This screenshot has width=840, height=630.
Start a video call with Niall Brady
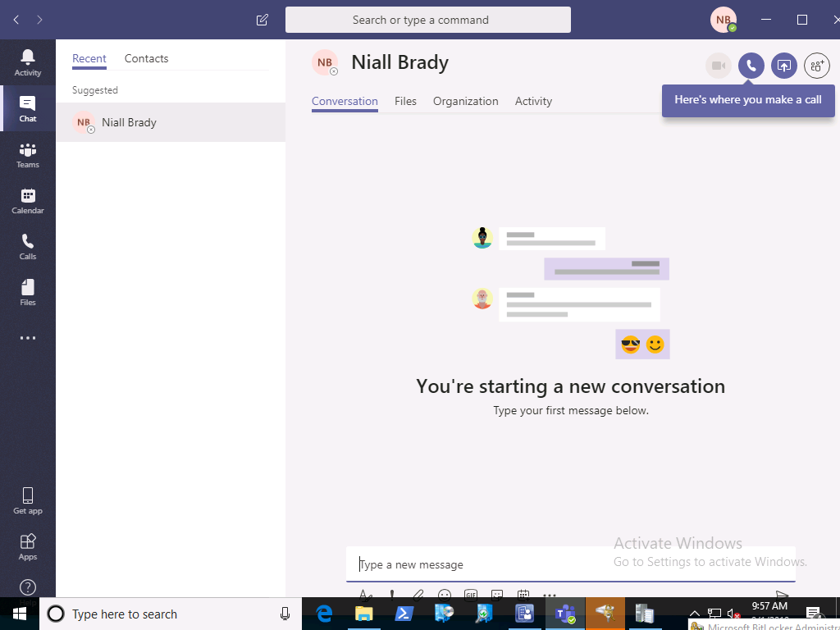[x=719, y=66]
